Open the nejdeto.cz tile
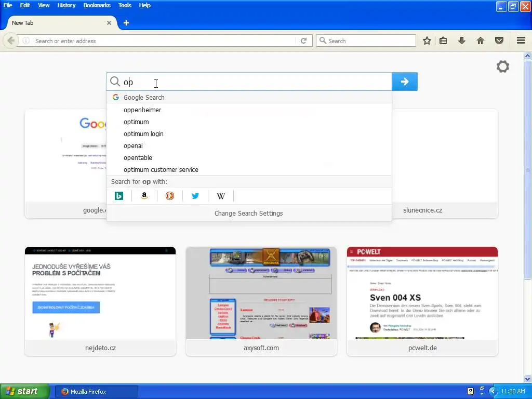Image resolution: width=532 pixels, height=399 pixels. (x=100, y=301)
